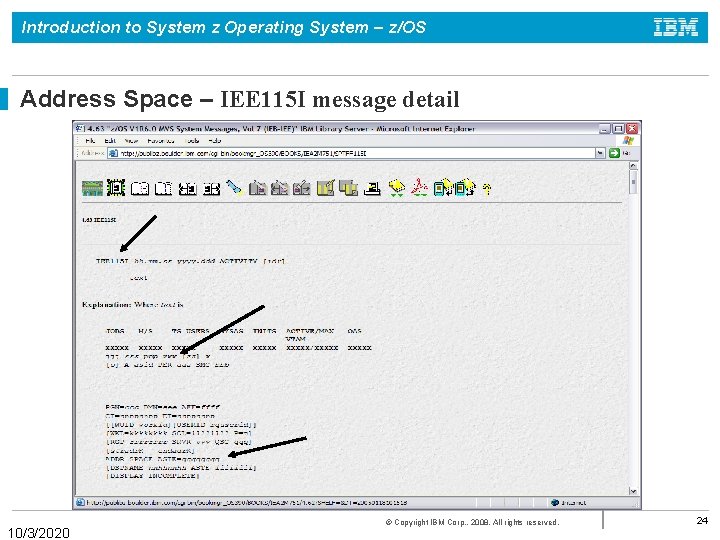Minimize the Internet Explorer window
The width and height of the screenshot is (720, 540).
605,129
